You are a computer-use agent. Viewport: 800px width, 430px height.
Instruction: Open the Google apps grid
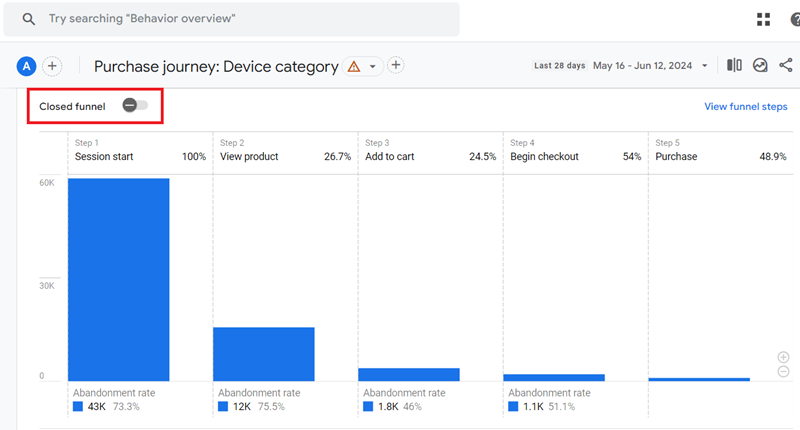(x=764, y=19)
